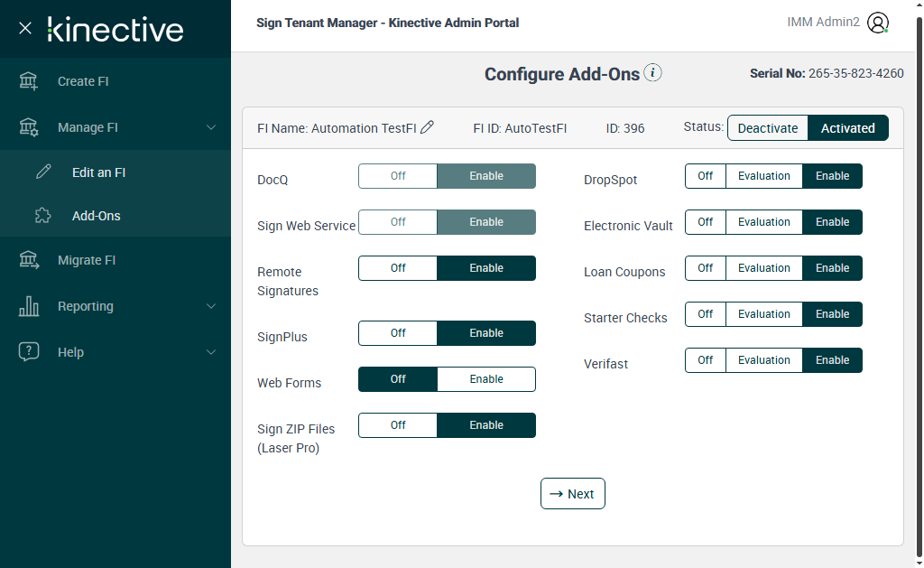Click the Deactivate status button

(768, 128)
